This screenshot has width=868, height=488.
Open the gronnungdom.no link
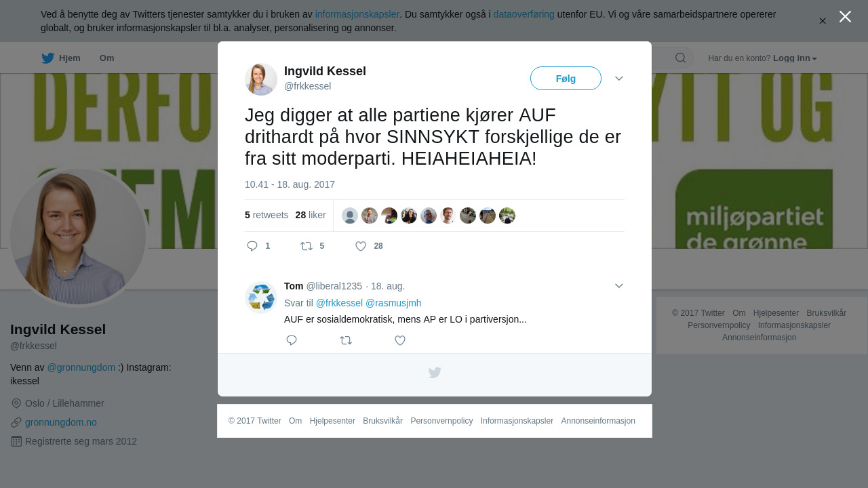[x=61, y=422]
